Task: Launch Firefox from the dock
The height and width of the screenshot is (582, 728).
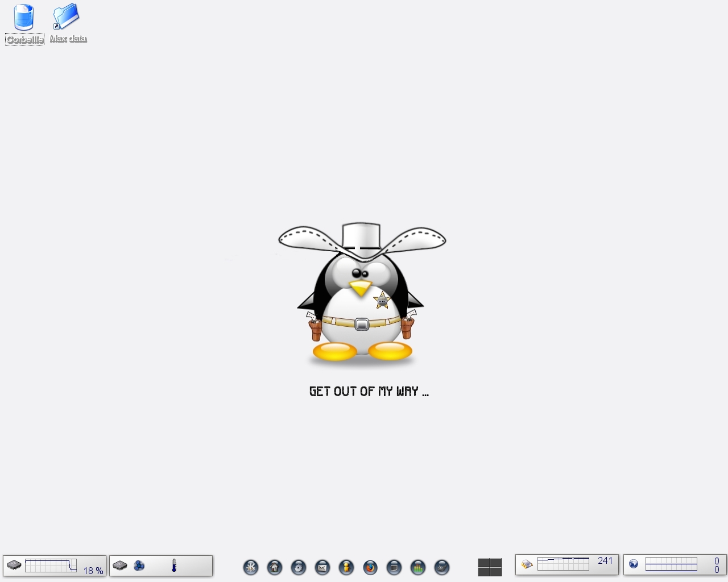Action: [x=370, y=567]
